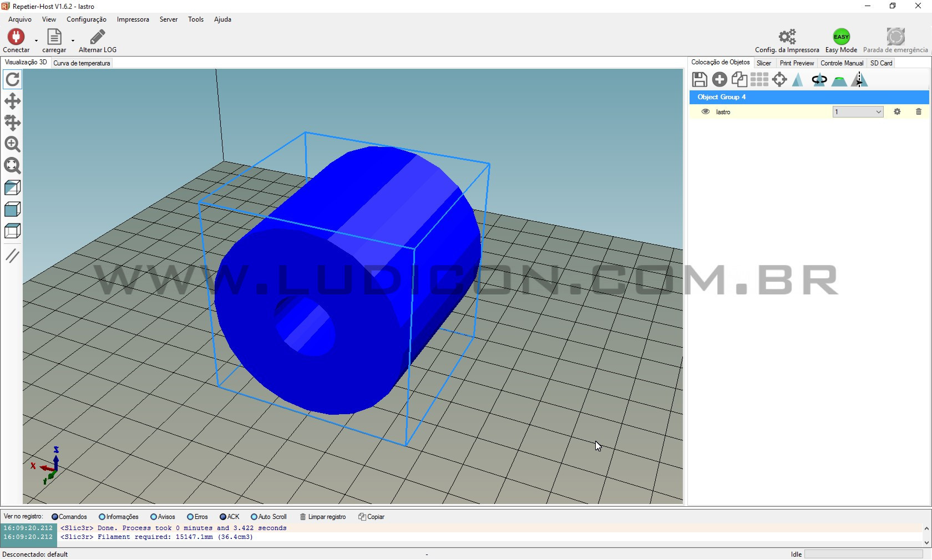932x560 pixels.
Task: Add object with the plus icon
Action: (720, 80)
